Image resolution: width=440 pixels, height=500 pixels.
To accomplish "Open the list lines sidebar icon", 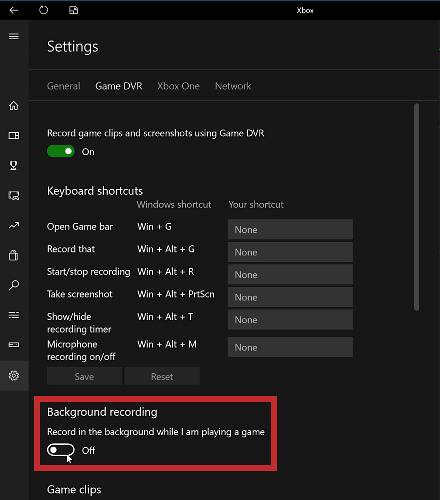I will point(14,315).
